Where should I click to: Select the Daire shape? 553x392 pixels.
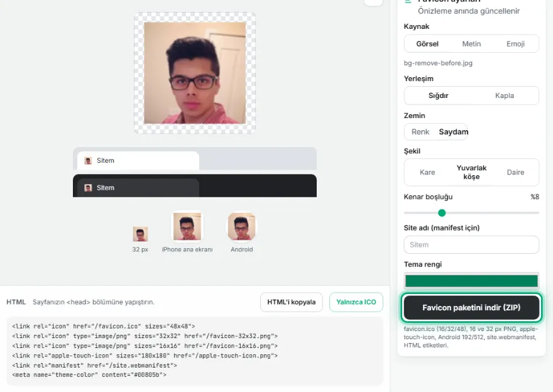(x=516, y=172)
